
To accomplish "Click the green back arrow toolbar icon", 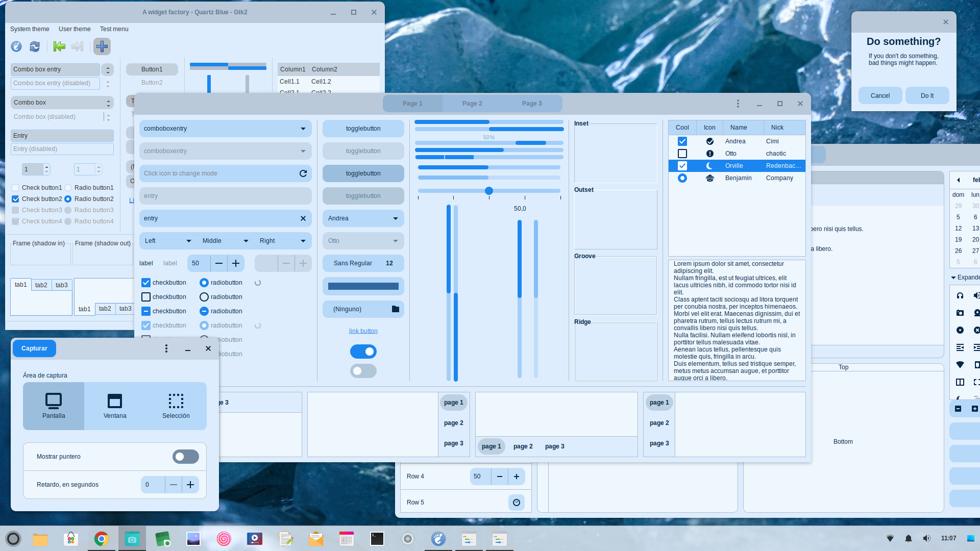I will [x=59, y=46].
